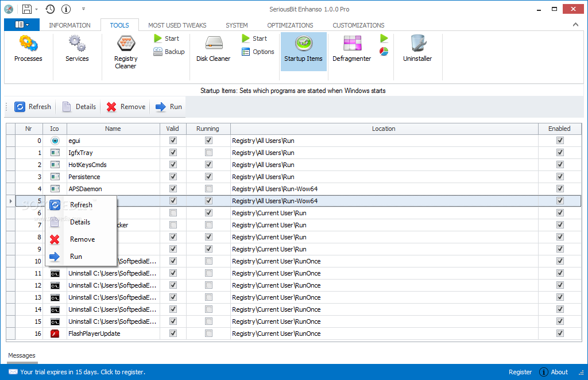Choose Run from the context menu
The image size is (588, 380).
tap(80, 257)
